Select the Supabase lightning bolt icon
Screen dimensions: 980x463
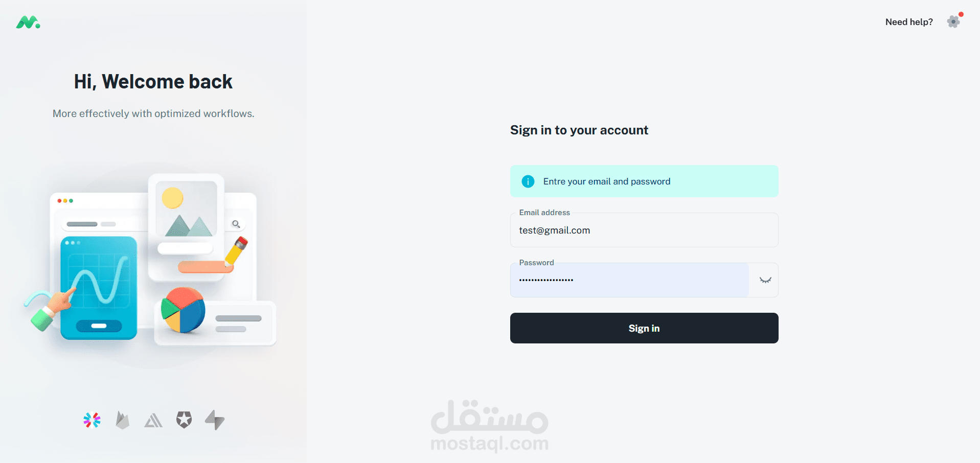point(215,420)
